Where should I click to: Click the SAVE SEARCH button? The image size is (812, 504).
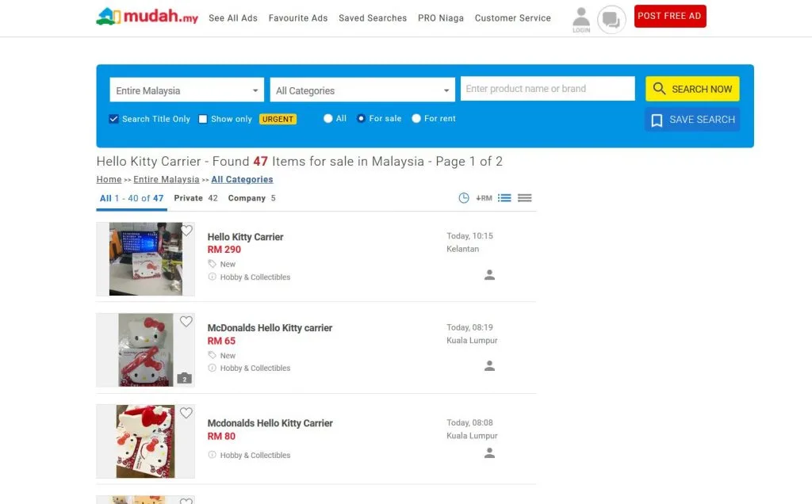pos(692,120)
